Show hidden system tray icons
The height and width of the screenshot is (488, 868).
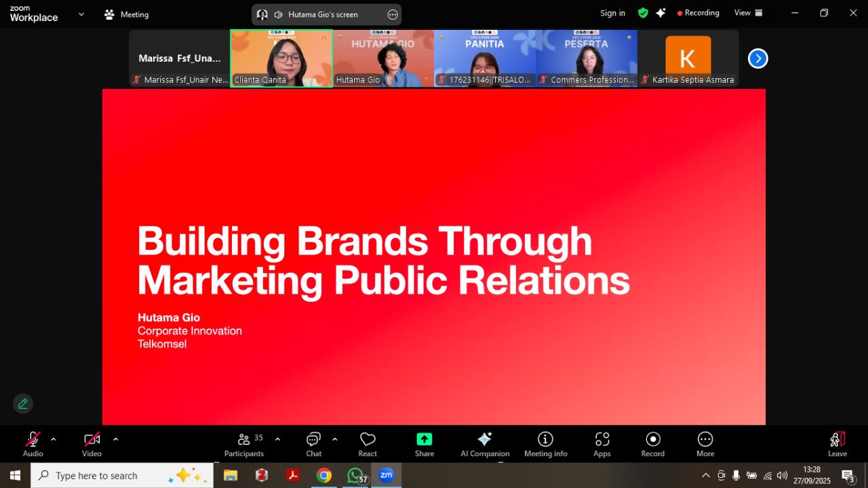[x=706, y=475]
